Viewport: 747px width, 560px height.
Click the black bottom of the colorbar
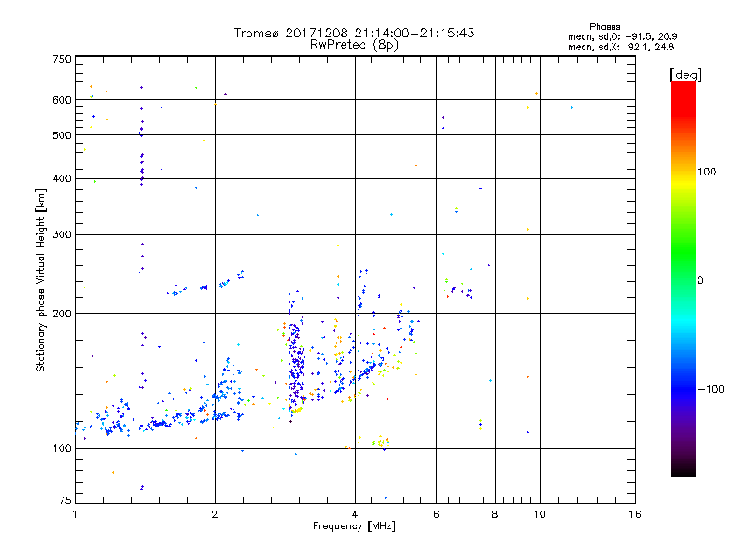coord(684,469)
